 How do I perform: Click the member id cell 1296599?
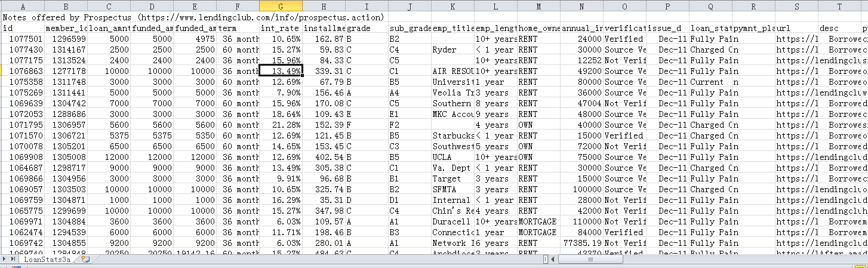[66, 39]
